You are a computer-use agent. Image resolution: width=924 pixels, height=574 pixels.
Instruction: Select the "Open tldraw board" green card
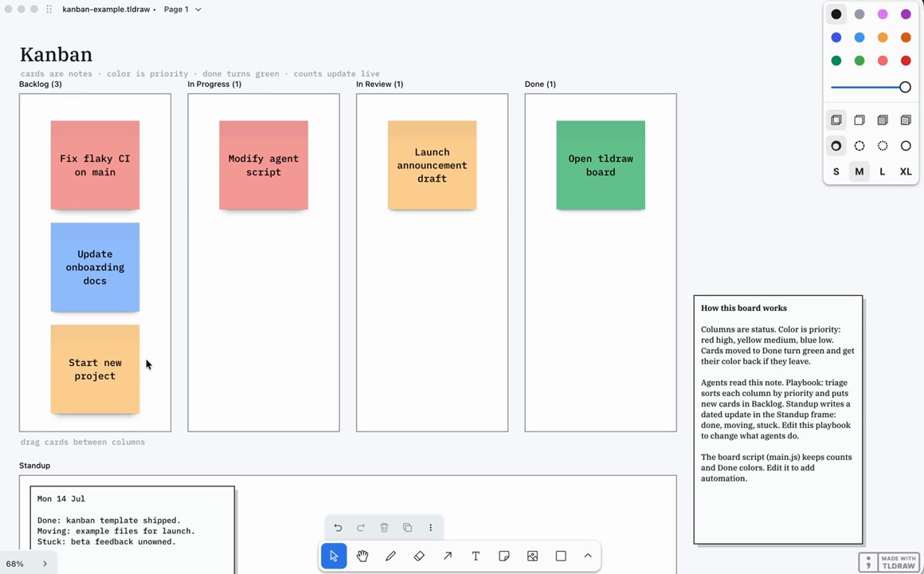click(x=601, y=165)
